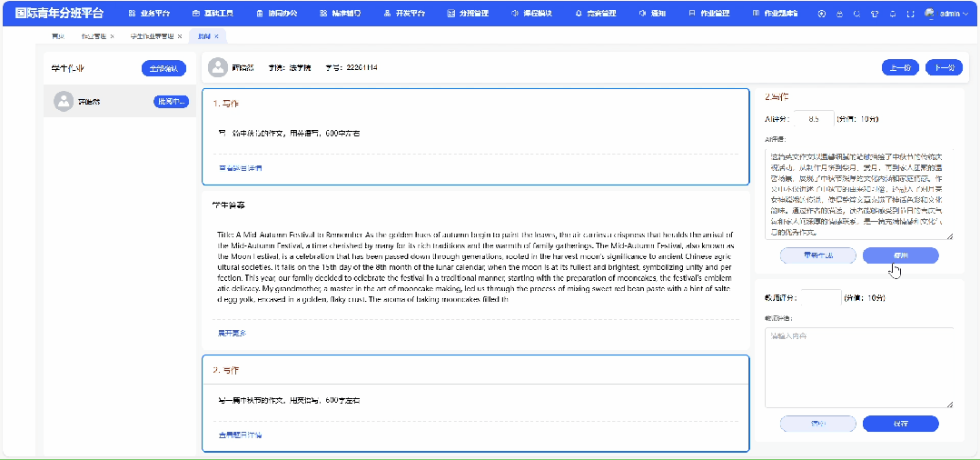Screen dimensions: 980x460
Task: Click the admin user avatar icon
Action: 929,14
